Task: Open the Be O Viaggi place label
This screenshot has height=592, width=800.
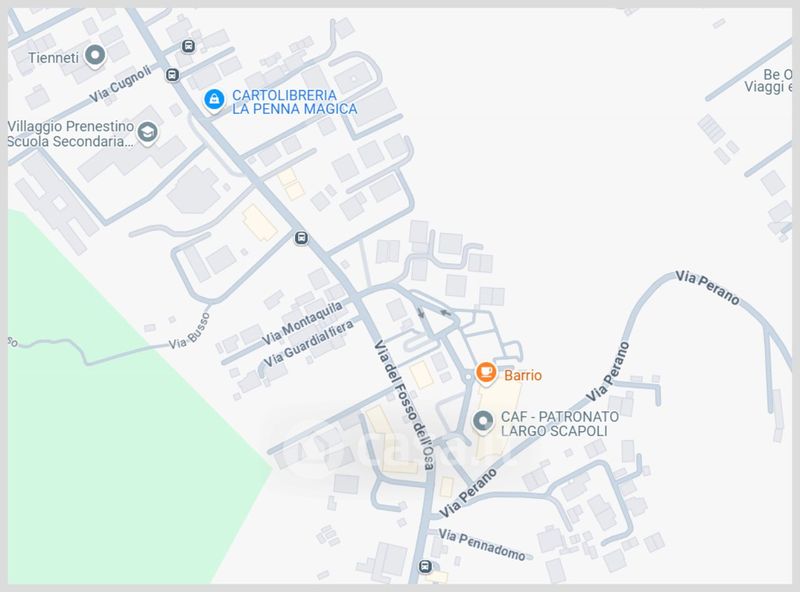Action: 769,81
